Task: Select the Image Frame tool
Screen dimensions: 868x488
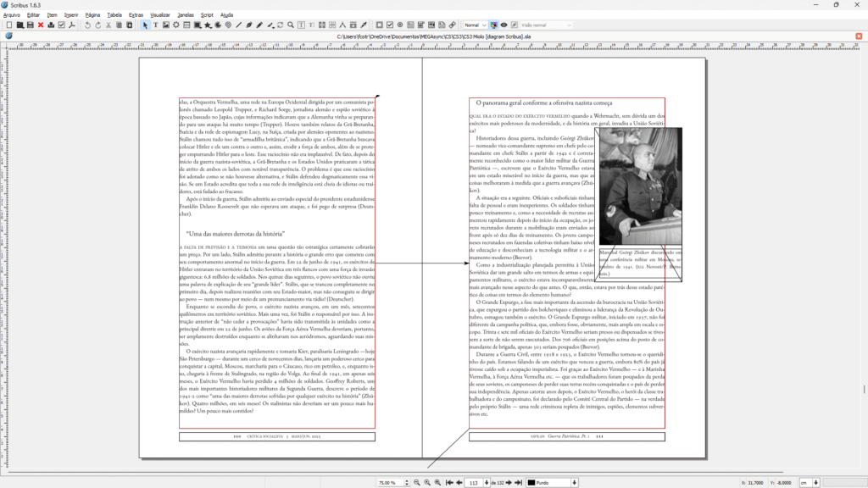Action: pos(165,25)
